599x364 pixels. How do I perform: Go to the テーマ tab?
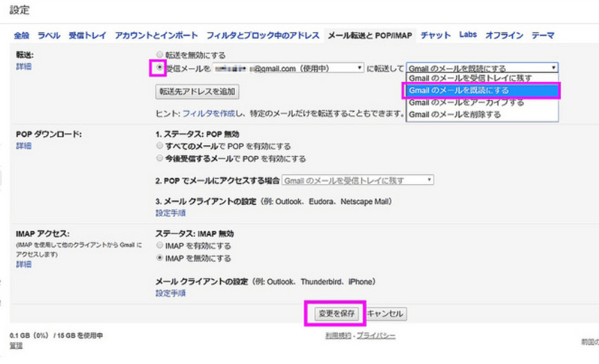(543, 35)
